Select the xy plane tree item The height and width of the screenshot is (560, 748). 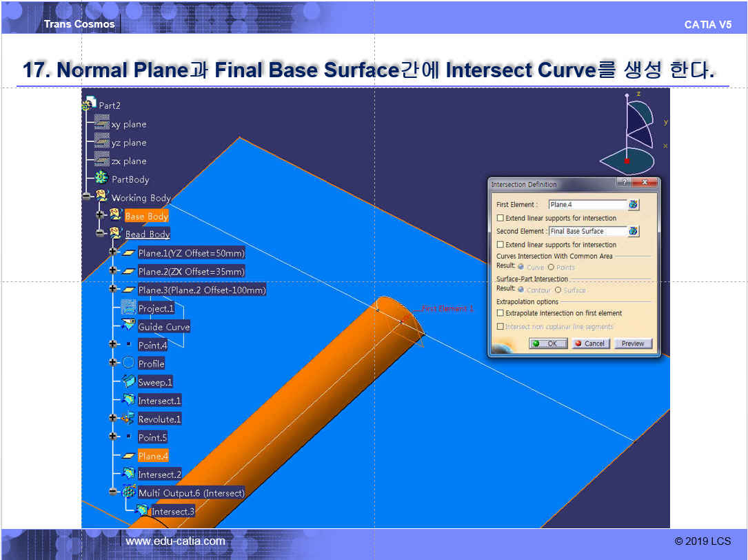(128, 124)
